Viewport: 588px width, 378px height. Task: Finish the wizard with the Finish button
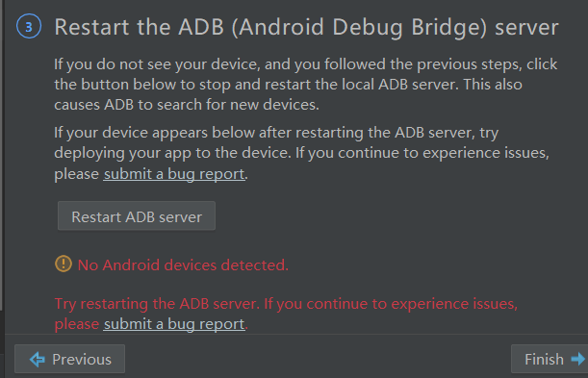pyautogui.click(x=550, y=359)
